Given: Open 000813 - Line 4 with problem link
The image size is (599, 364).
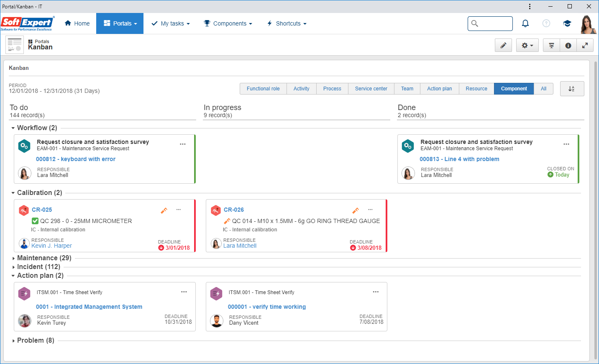Looking at the screenshot, I should 459,159.
